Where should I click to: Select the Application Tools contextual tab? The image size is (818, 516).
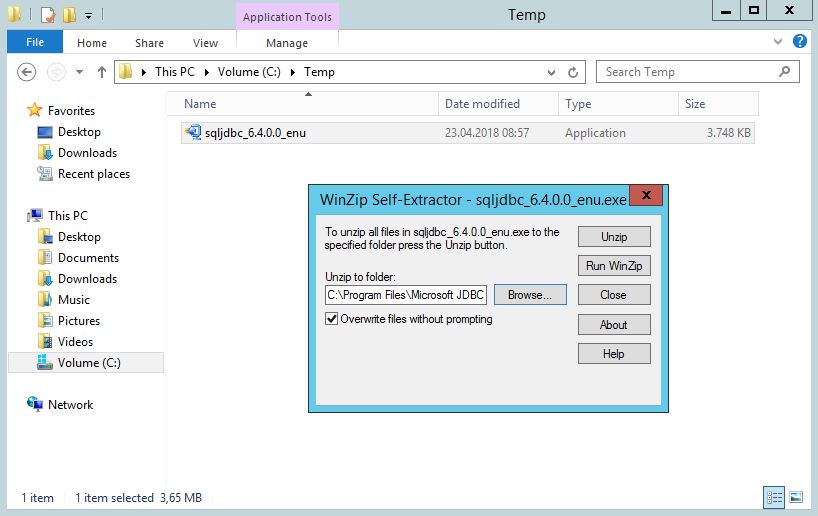pos(287,17)
